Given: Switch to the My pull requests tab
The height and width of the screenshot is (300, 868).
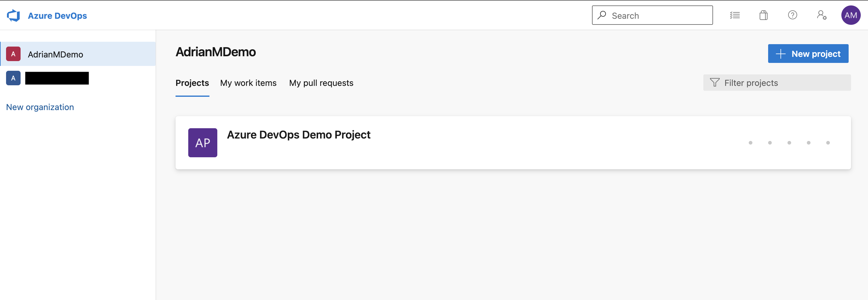Looking at the screenshot, I should pos(321,83).
